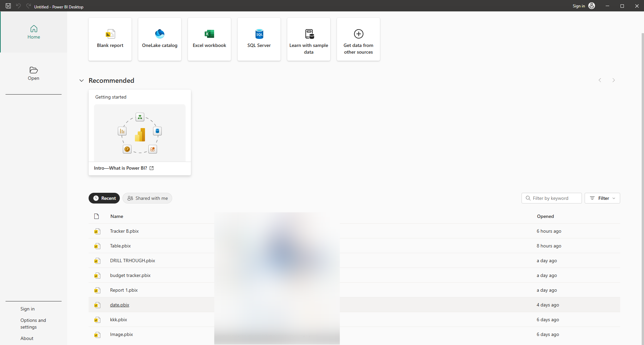This screenshot has width=644, height=345.
Task: Open the Getting started illustration card
Action: pos(140,133)
